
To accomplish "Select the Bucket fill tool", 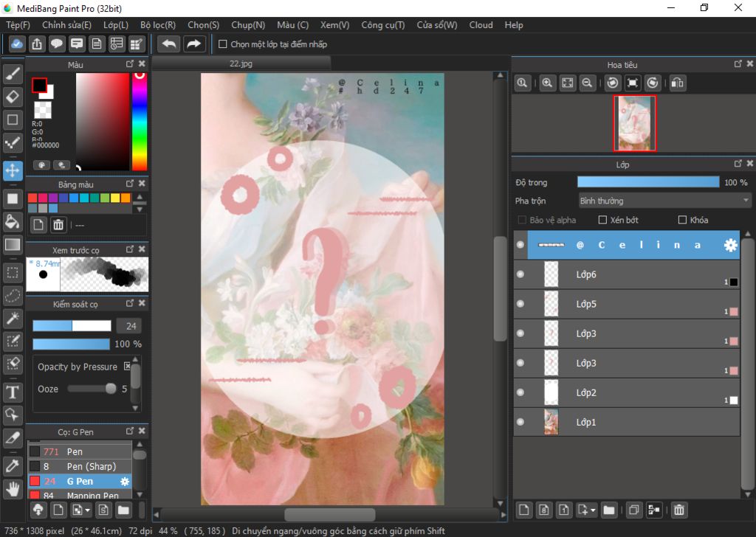I will pyautogui.click(x=13, y=221).
